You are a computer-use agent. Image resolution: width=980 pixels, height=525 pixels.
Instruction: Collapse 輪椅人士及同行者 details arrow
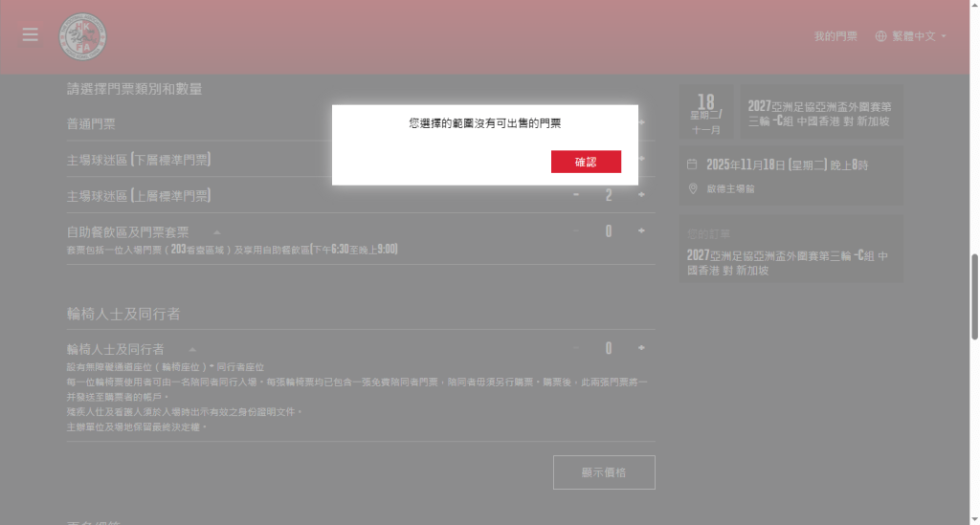pyautogui.click(x=192, y=350)
